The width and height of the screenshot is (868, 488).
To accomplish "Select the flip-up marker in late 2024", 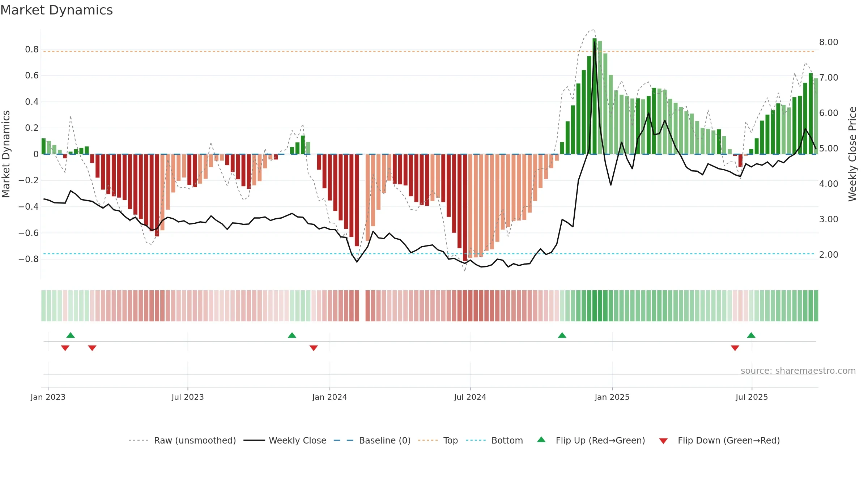I will [562, 335].
